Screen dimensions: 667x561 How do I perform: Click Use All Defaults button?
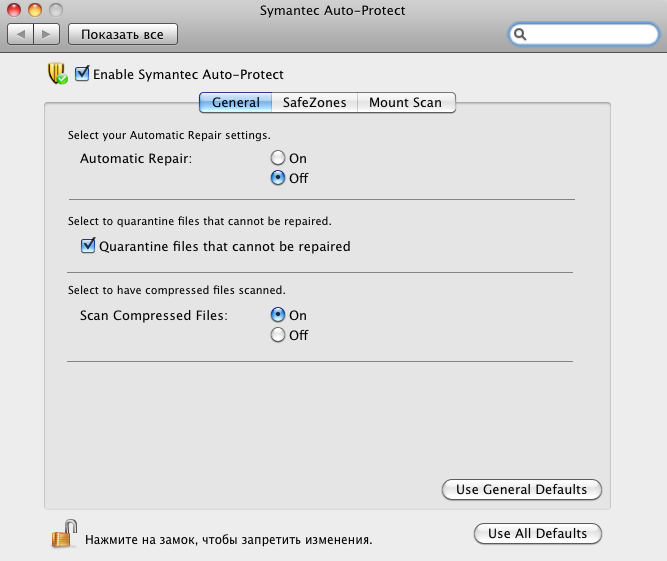click(x=538, y=533)
